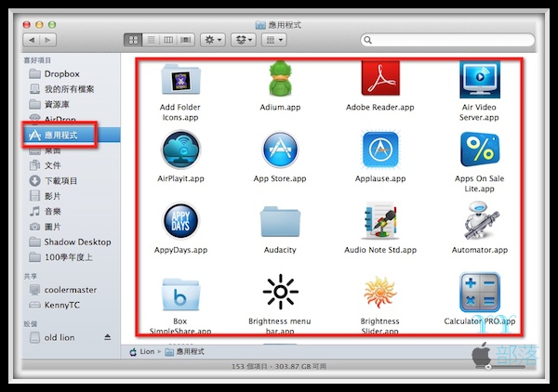Switch to list view

click(x=151, y=40)
